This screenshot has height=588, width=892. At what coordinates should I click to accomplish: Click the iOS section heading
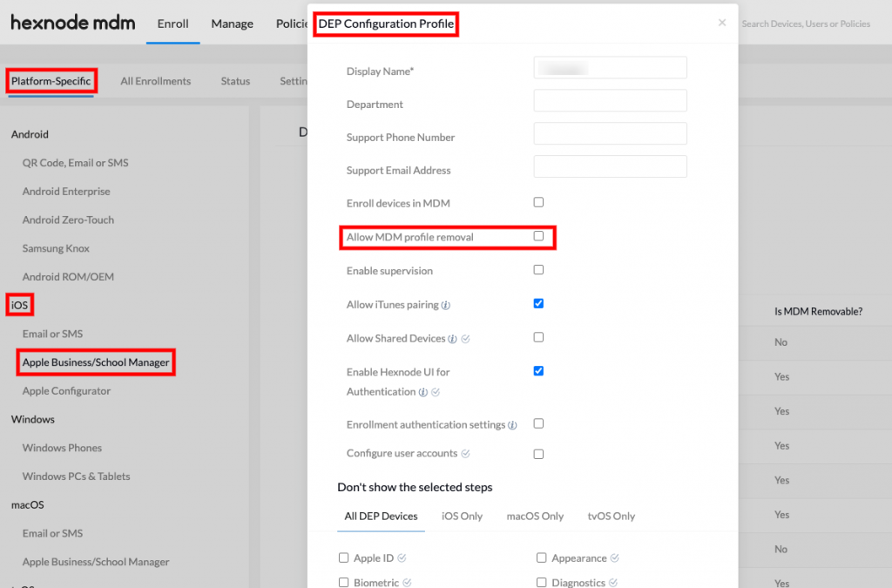(x=19, y=306)
